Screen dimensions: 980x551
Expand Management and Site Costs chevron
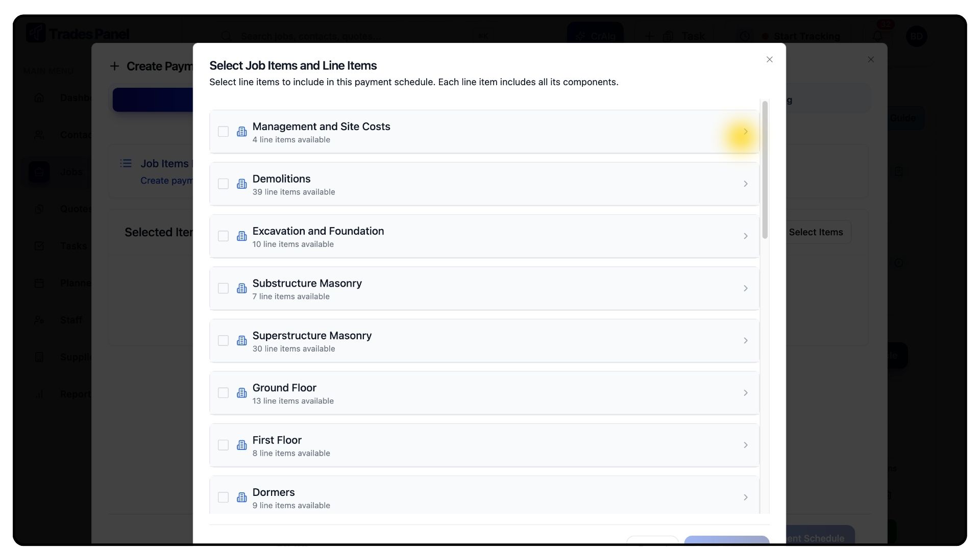click(745, 132)
